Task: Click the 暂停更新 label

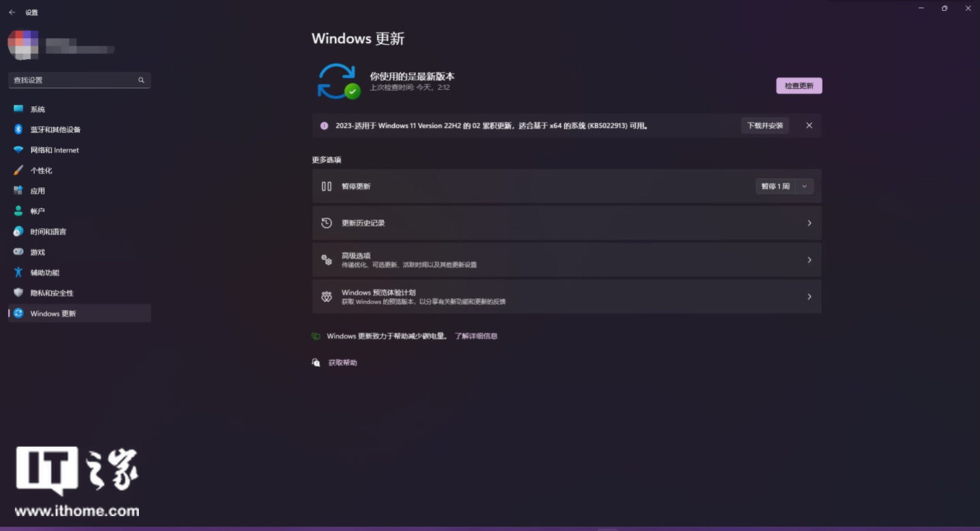Action: [x=356, y=187]
